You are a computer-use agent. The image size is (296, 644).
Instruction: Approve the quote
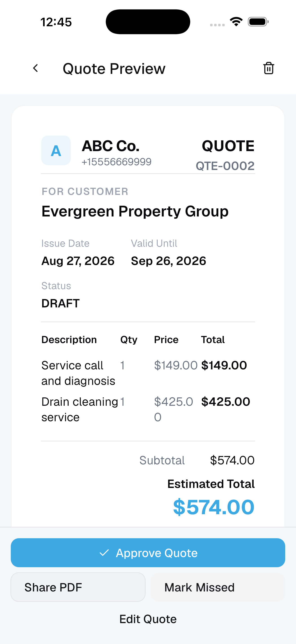click(x=148, y=553)
